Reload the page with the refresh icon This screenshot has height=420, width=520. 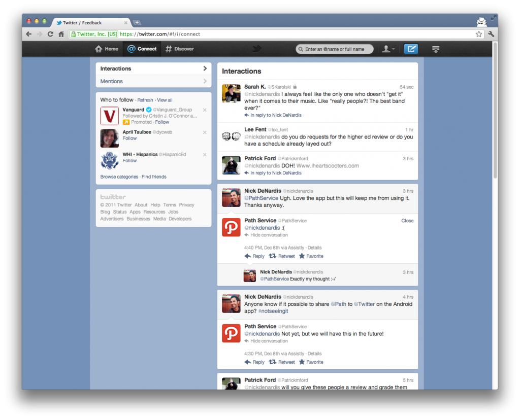point(50,34)
